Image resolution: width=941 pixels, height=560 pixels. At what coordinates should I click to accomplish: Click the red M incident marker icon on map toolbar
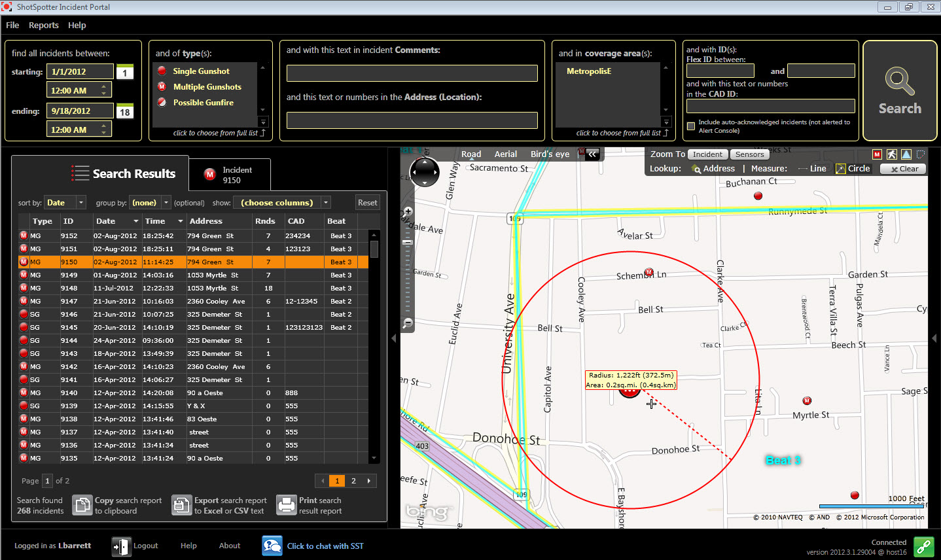click(877, 154)
